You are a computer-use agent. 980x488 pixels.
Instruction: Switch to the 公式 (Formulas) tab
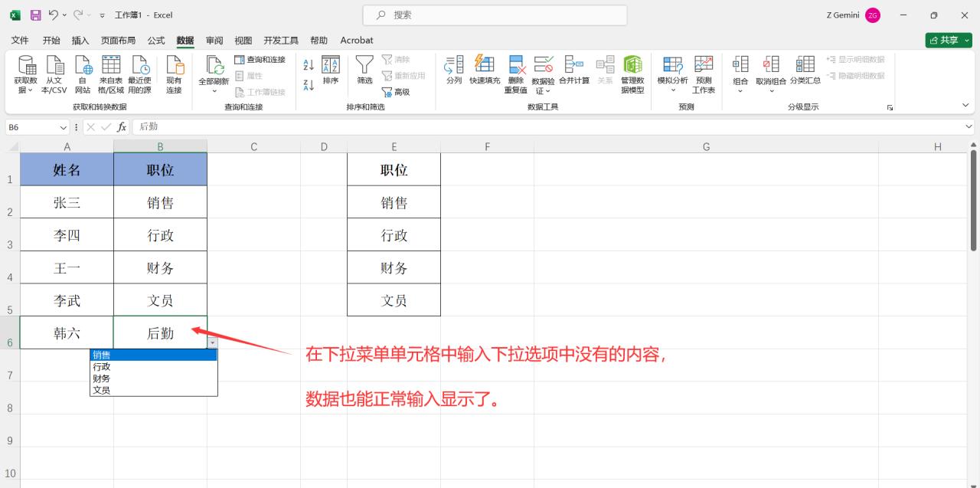pyautogui.click(x=156, y=40)
